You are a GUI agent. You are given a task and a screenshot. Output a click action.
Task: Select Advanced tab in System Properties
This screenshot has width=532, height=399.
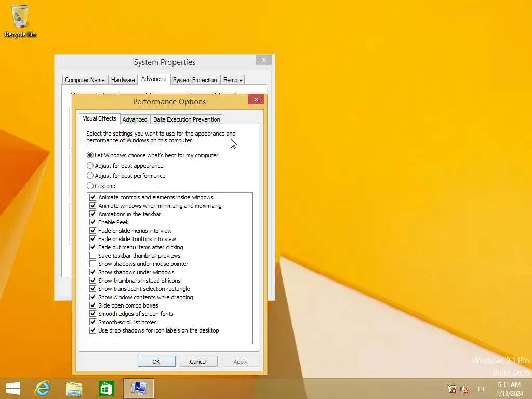(154, 79)
